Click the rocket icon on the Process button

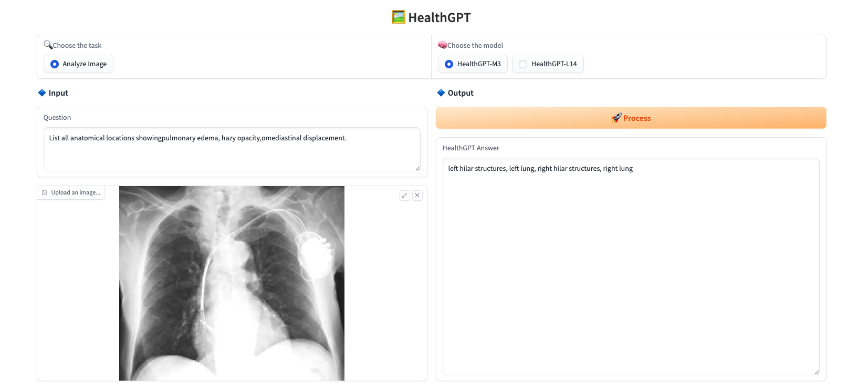click(616, 118)
